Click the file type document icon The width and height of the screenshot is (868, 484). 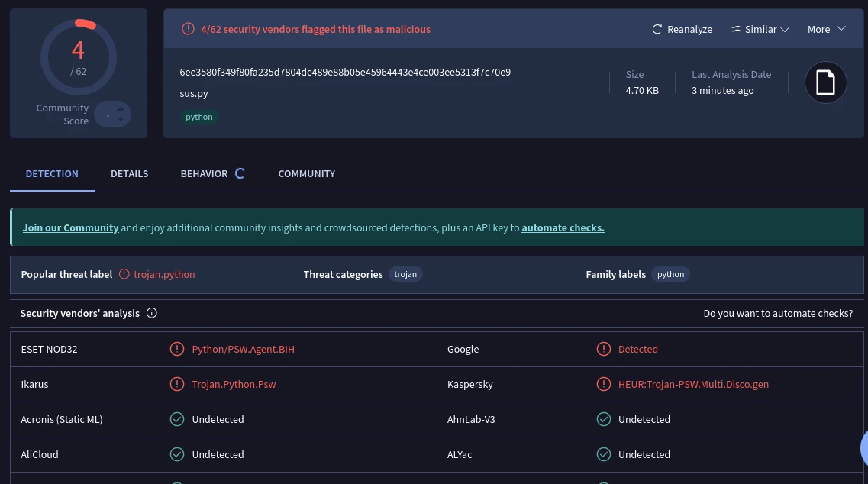[825, 82]
